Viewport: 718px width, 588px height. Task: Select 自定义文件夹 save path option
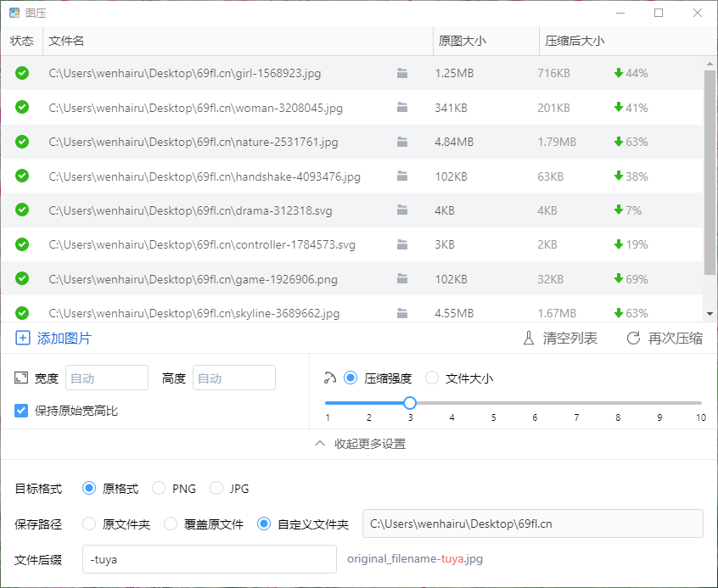(x=264, y=524)
